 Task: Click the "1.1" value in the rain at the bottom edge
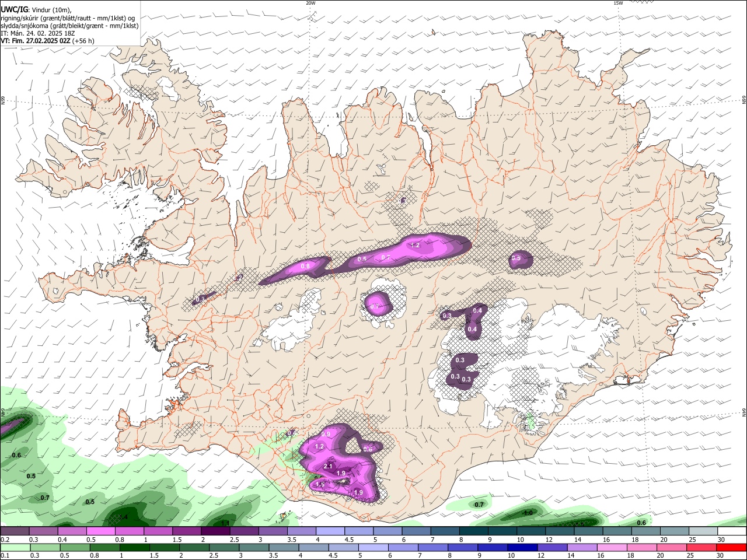pos(225,523)
